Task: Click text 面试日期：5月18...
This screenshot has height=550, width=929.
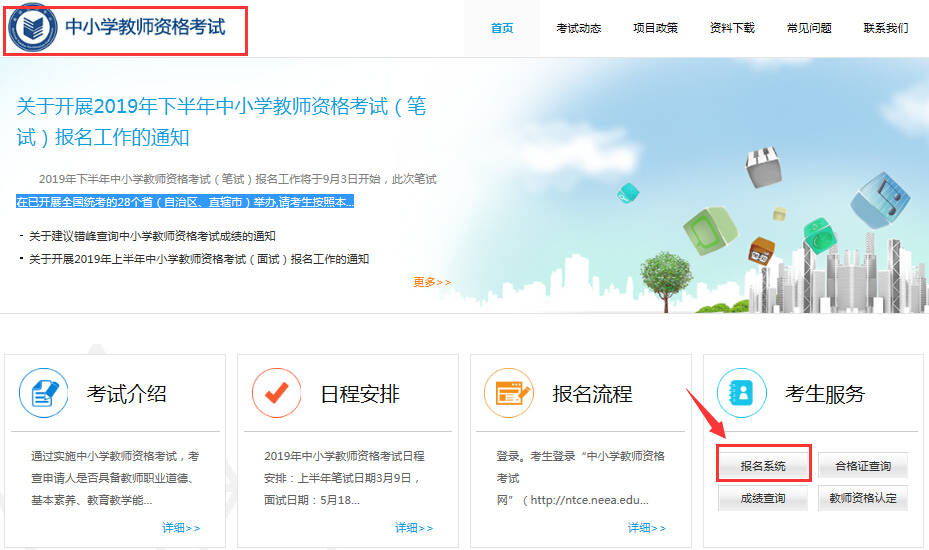Action: 312,500
